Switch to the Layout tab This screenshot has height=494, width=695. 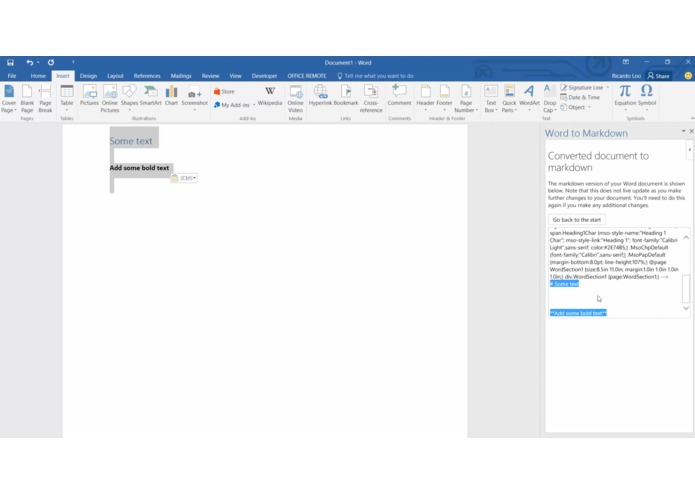(x=115, y=76)
